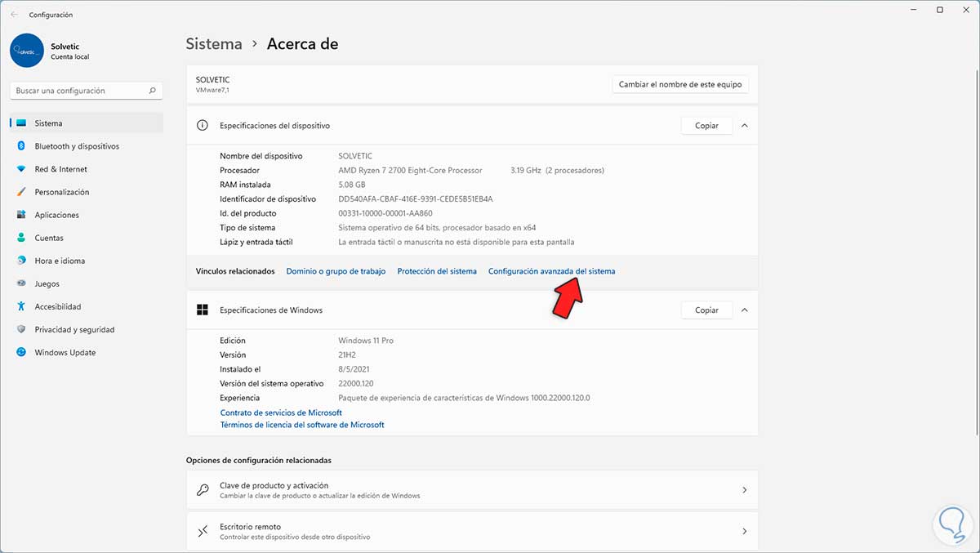This screenshot has height=553, width=980.
Task: Click Cambiar el nombre de este equipo
Action: (680, 84)
